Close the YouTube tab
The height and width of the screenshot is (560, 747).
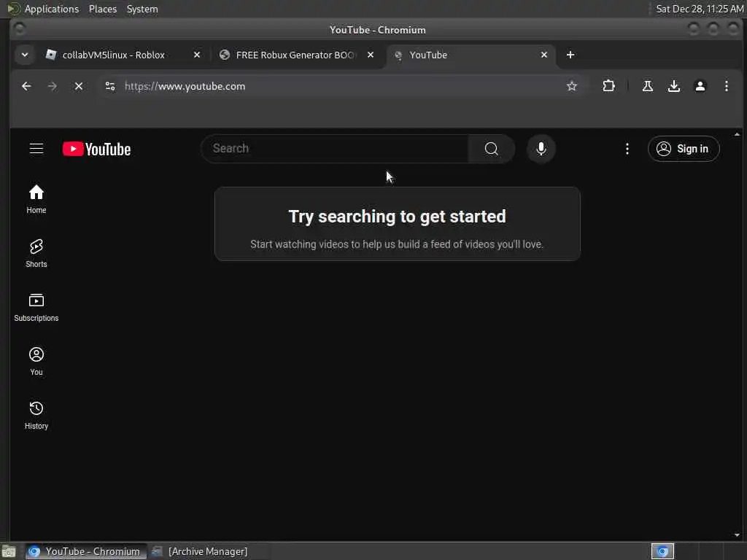[x=544, y=55]
